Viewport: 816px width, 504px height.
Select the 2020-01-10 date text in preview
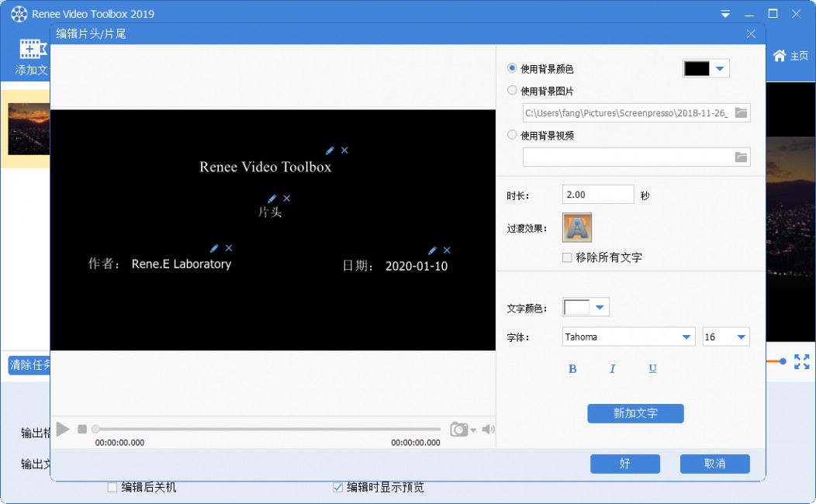coord(417,266)
